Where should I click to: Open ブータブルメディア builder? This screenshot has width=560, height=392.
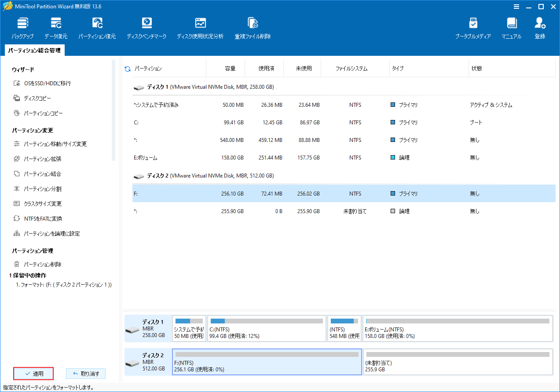tap(473, 29)
